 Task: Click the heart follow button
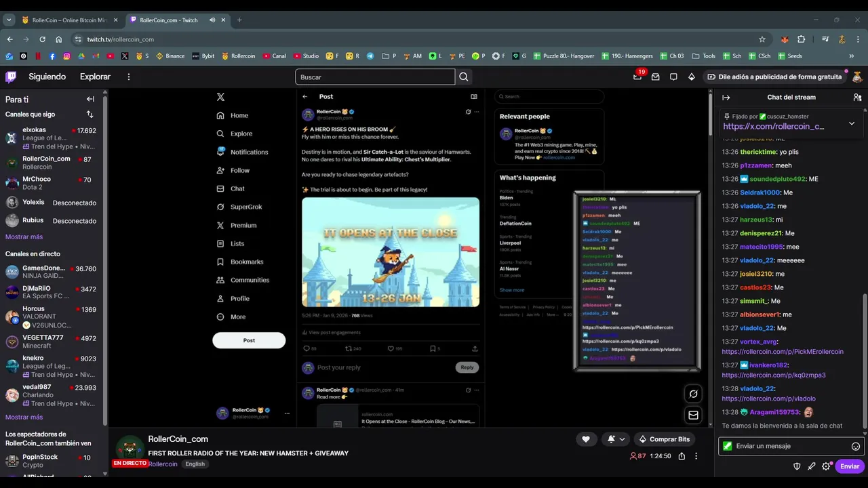pos(586,439)
